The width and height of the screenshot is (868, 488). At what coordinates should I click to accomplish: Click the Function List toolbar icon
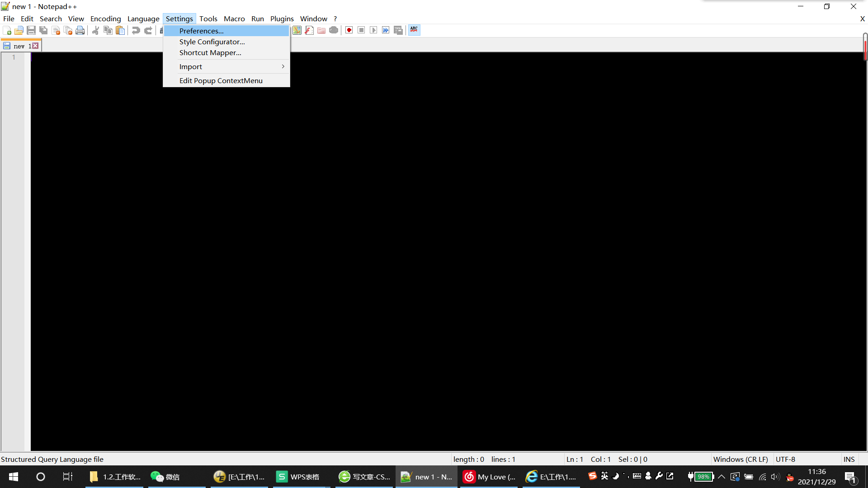click(309, 30)
